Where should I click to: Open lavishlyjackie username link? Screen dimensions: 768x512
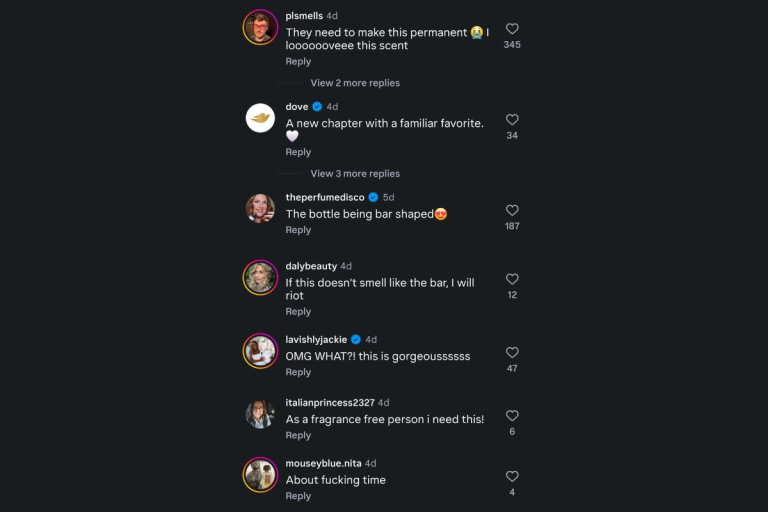coord(316,339)
